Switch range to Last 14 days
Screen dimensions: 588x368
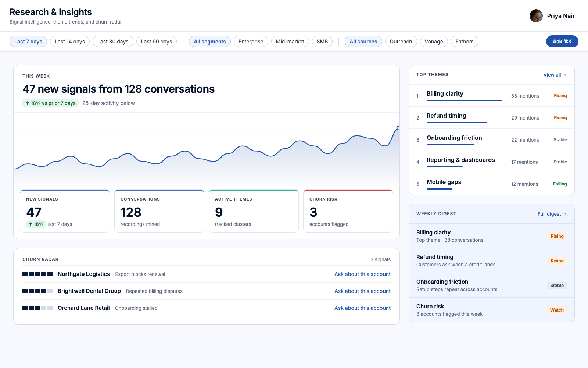pos(70,42)
